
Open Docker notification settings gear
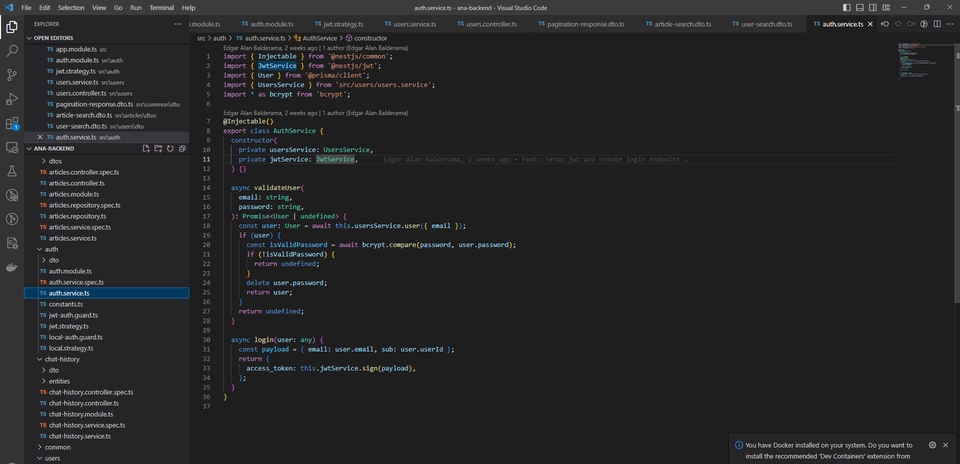point(932,445)
